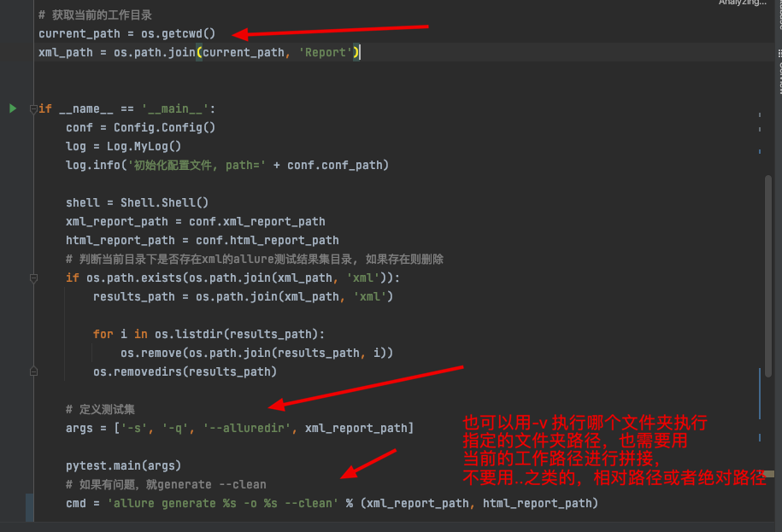Click the text 'current_path = os.getcwd()'

pyautogui.click(x=126, y=34)
